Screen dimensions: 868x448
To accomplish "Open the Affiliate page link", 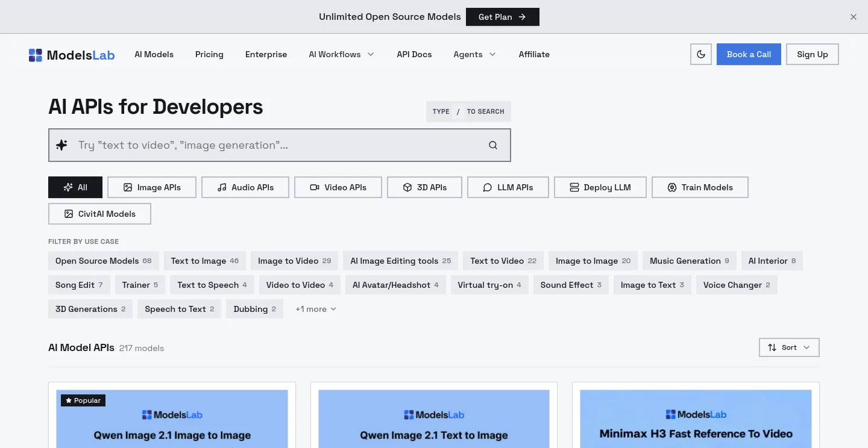I will pyautogui.click(x=534, y=54).
